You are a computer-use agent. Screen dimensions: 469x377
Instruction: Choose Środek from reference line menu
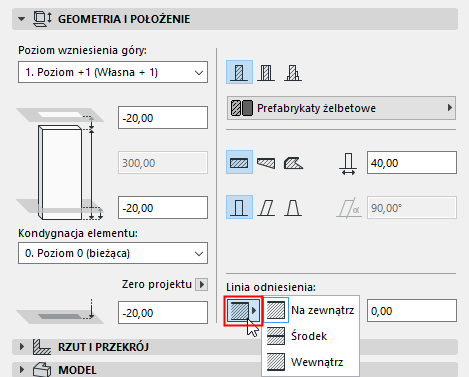[309, 336]
